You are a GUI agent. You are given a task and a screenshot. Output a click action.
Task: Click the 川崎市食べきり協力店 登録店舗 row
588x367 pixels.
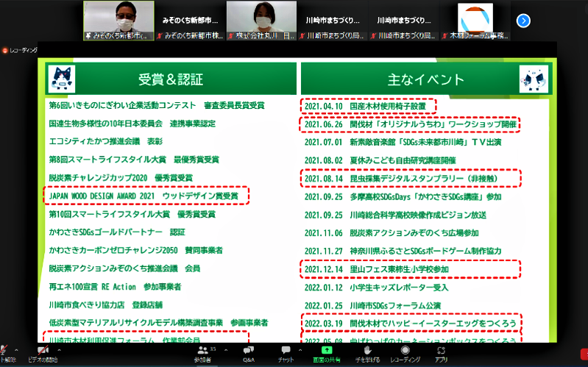click(106, 304)
